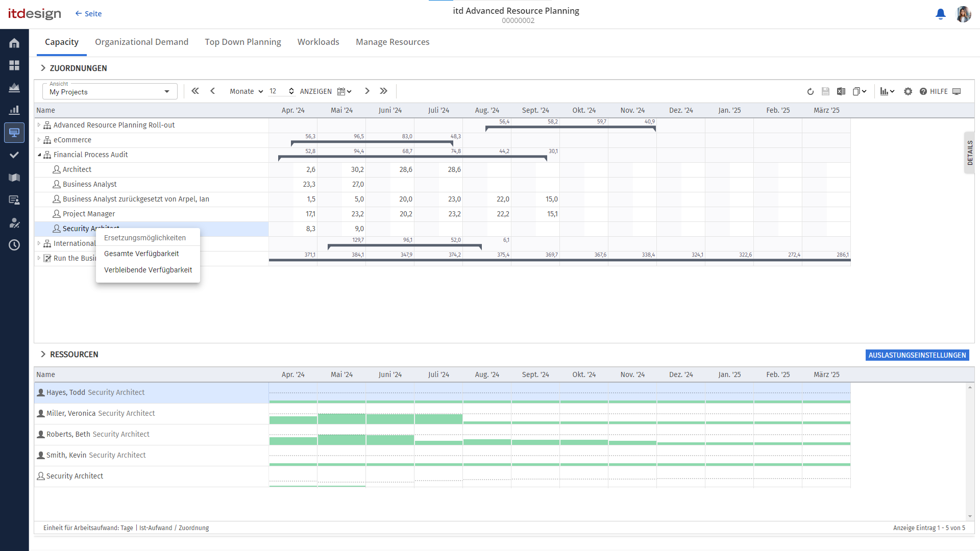The width and height of the screenshot is (980, 551).
Task: Switch to the Capacity tab
Action: [62, 42]
